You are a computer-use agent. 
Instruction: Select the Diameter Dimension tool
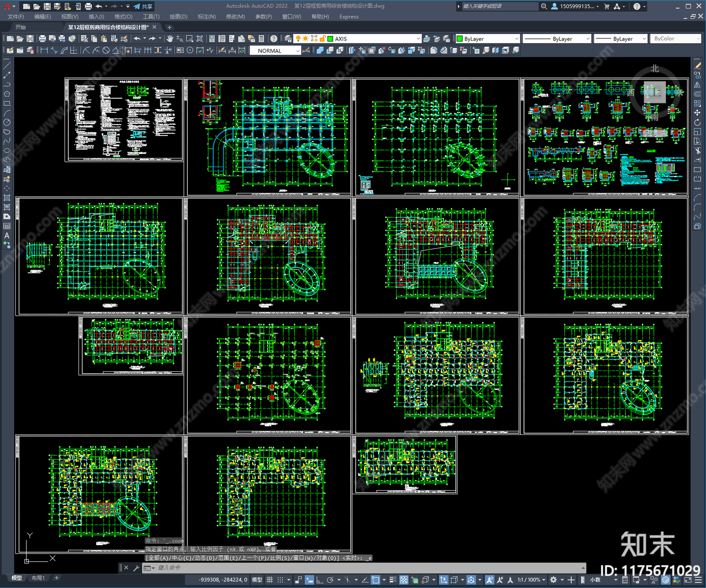[x=106, y=50]
